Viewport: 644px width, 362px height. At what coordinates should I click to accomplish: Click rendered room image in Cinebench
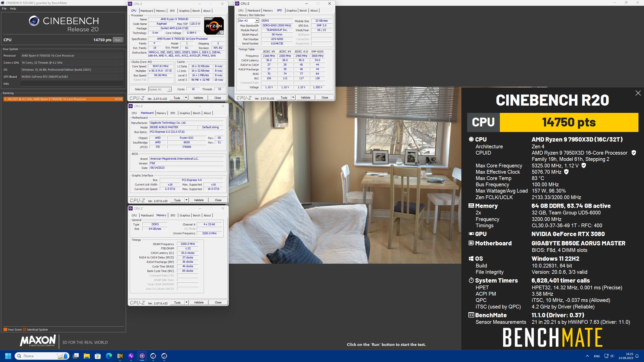[x=345, y=175]
